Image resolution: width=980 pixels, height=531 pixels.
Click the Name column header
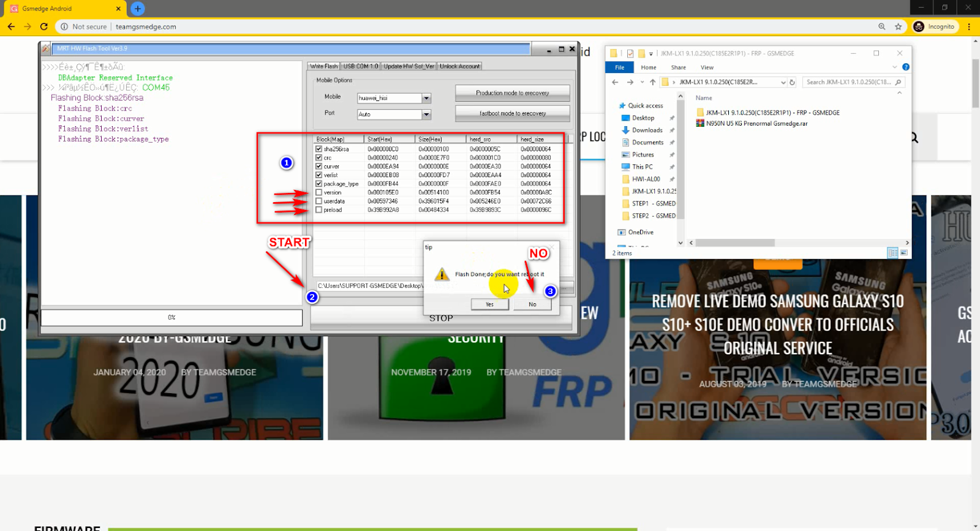coord(704,98)
